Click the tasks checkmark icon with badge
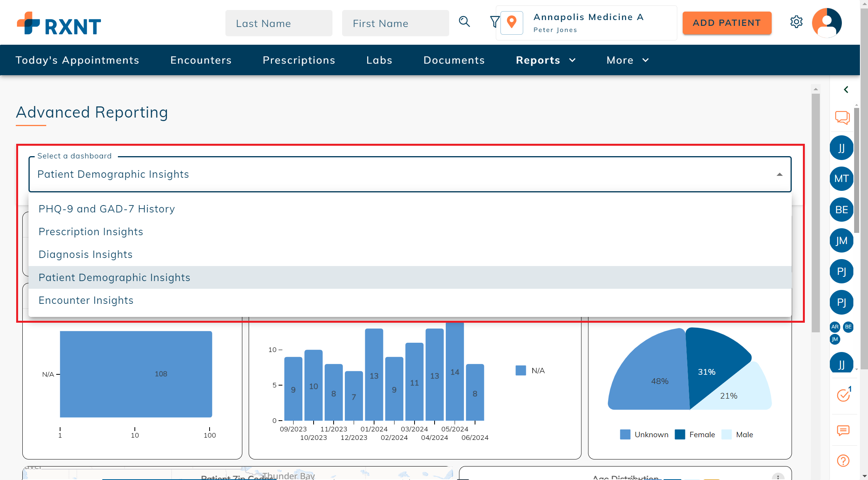 point(843,395)
